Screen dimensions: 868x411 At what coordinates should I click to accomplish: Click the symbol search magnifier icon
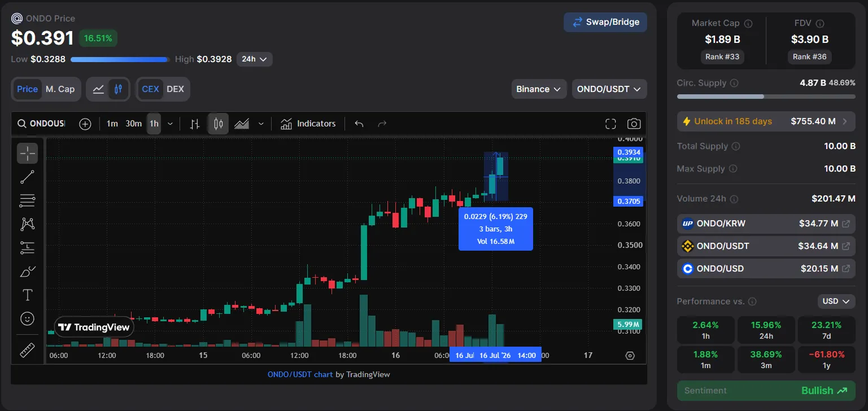click(21, 124)
